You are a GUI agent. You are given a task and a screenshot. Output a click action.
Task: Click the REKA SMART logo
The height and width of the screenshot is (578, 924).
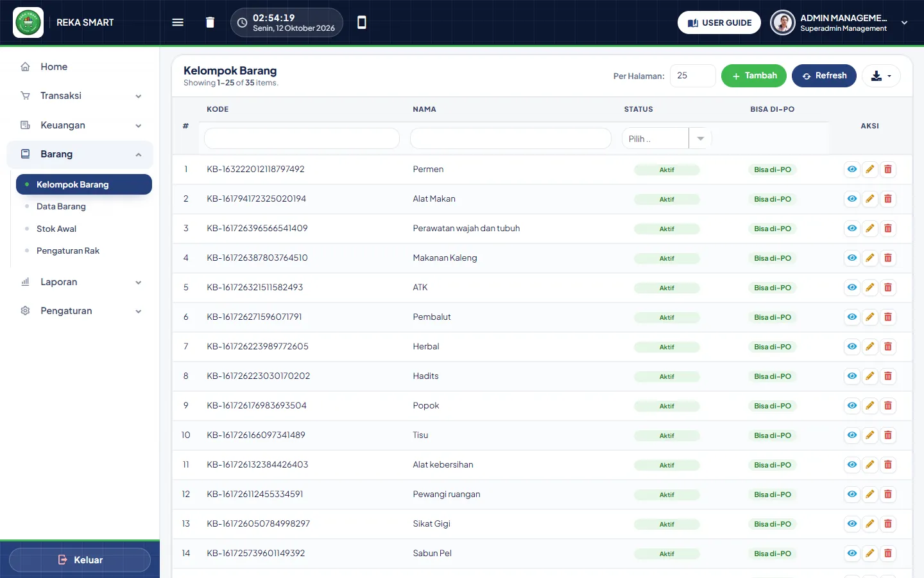click(x=28, y=22)
